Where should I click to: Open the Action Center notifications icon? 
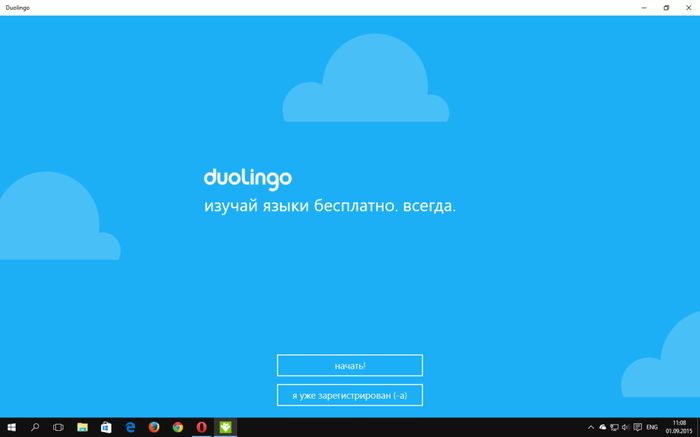[636, 427]
